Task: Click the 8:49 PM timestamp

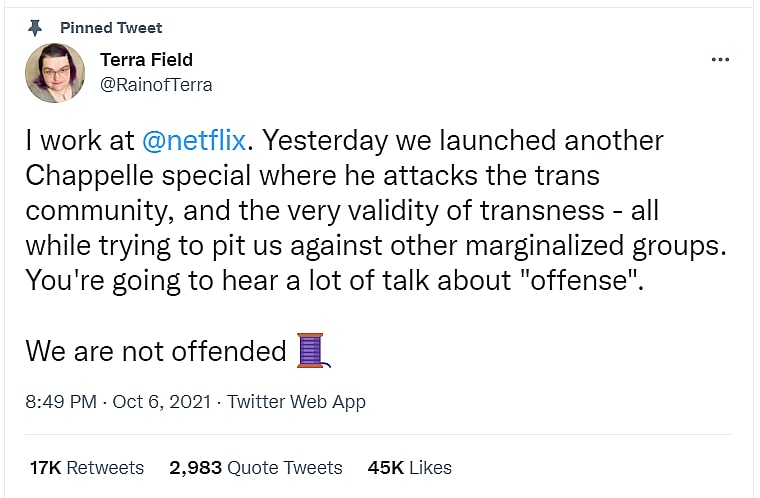Action: pos(60,402)
